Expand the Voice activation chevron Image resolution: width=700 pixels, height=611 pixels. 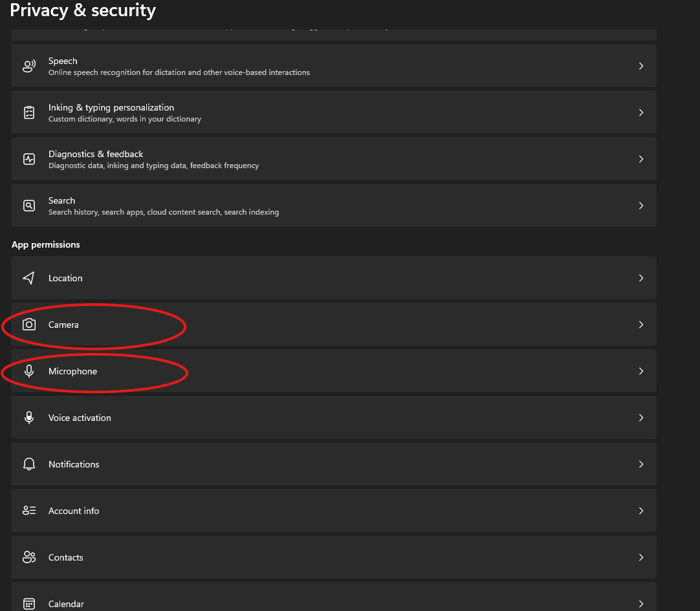tap(641, 417)
